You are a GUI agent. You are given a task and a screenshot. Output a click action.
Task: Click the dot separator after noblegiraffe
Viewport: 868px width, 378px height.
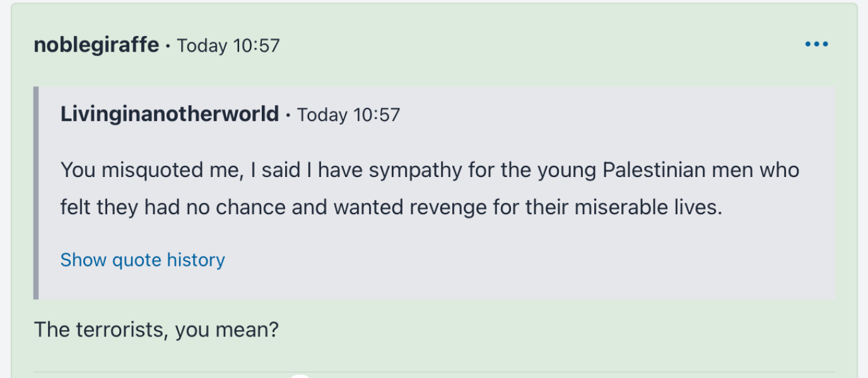tap(168, 46)
